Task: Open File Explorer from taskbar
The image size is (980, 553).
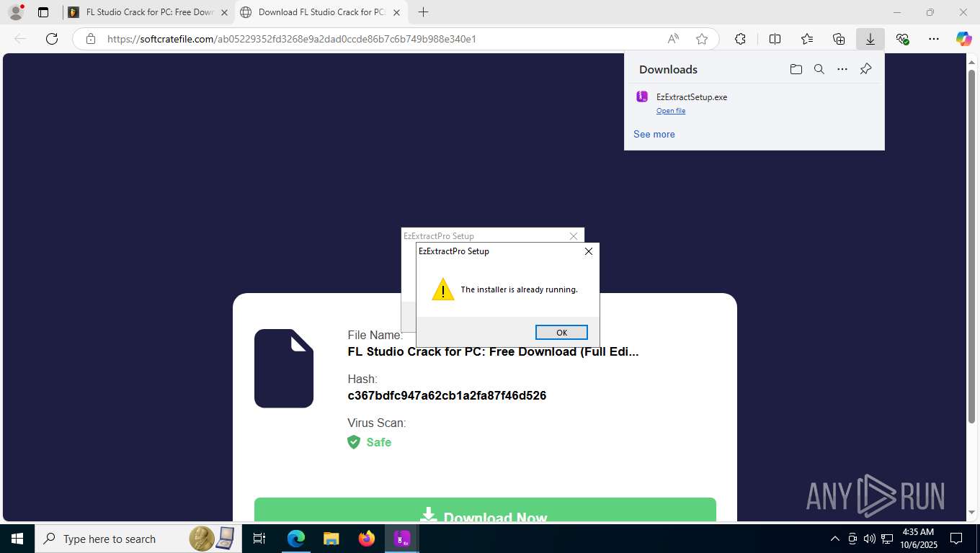Action: pos(331,539)
